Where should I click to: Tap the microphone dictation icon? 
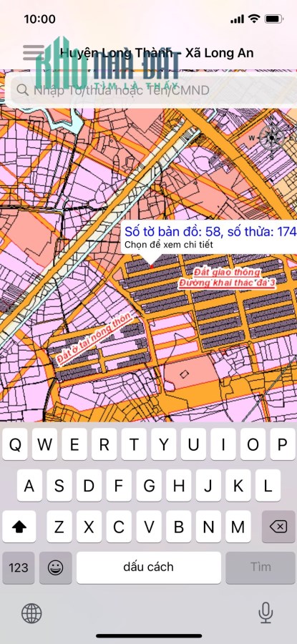(x=266, y=613)
